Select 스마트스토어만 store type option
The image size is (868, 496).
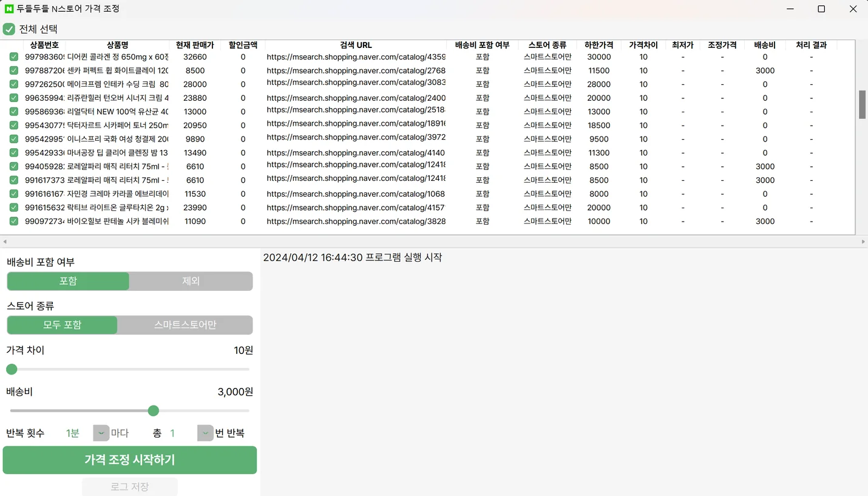click(185, 325)
